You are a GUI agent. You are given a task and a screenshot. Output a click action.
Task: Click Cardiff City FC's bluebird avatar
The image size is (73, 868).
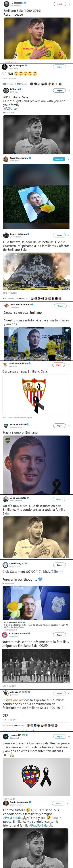tap(5, 565)
